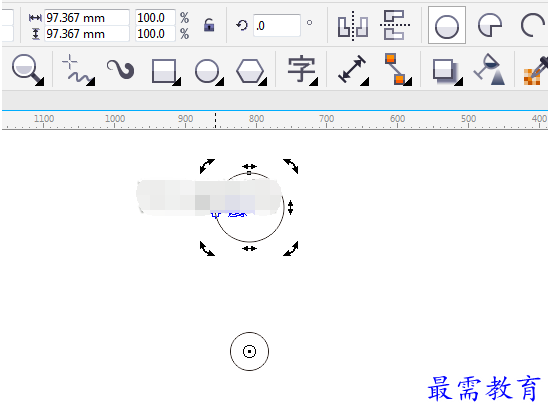Screen dimensions: 549x420
Task: Select the Artistic Media tool
Action: click(x=121, y=69)
